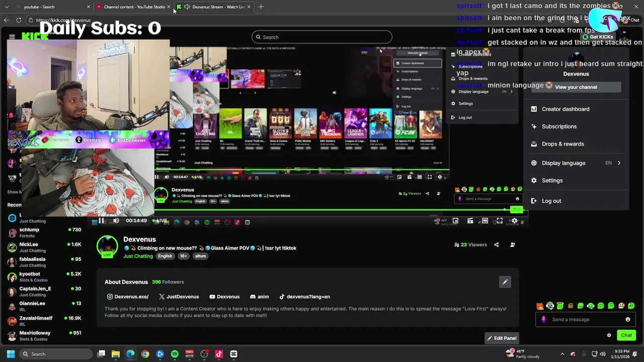Viewport: 644px width, 362px height.
Task: Switch to Channel content - YouTube Studio tab
Action: coord(134,7)
